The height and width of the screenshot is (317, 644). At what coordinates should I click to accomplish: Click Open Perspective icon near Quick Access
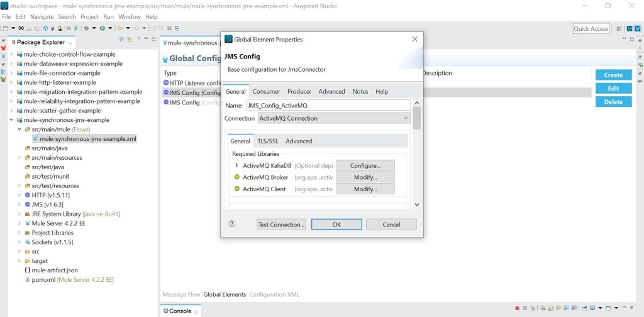coord(619,29)
